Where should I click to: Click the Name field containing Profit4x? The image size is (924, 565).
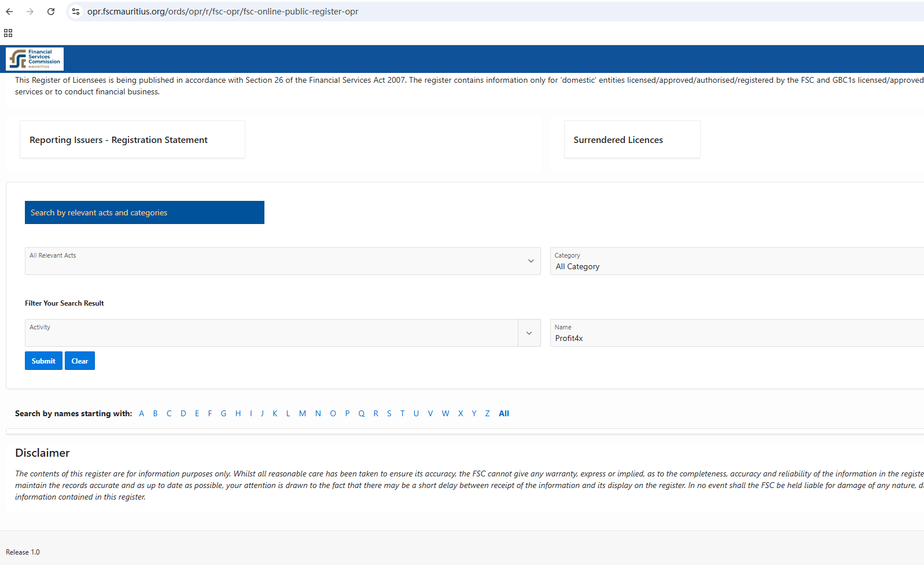[x=736, y=337]
